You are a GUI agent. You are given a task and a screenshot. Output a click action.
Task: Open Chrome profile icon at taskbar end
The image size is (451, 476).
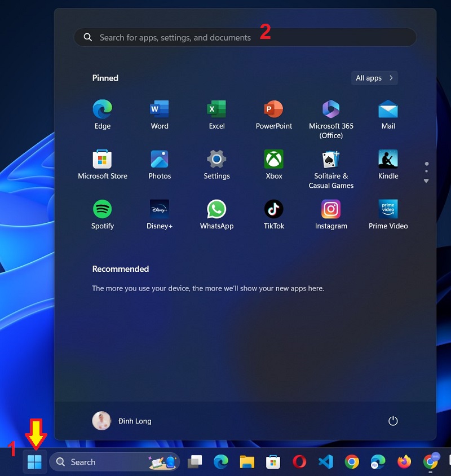click(431, 461)
